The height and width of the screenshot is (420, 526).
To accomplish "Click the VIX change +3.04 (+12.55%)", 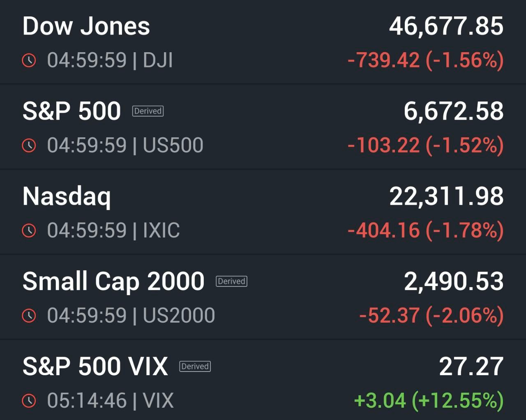I will (428, 400).
